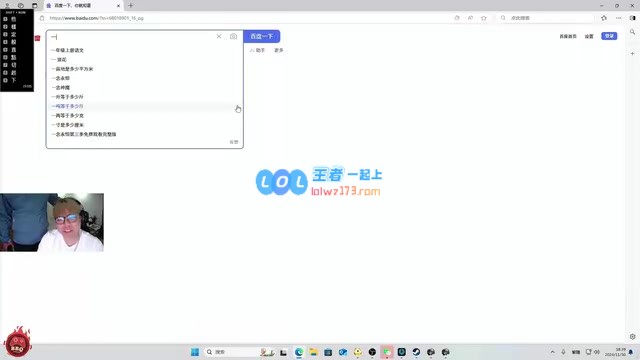
Task: Click the feedback link at suggestion box bottom
Action: 234,142
